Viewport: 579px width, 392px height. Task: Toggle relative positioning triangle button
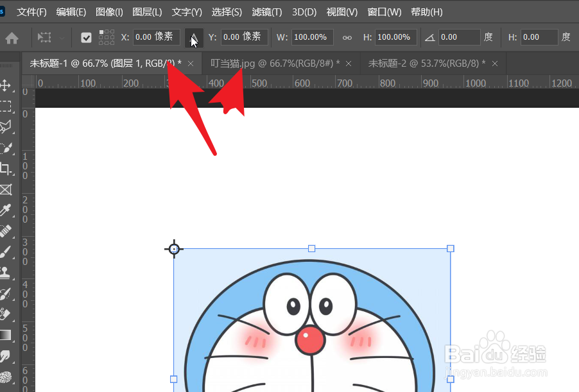tap(194, 38)
